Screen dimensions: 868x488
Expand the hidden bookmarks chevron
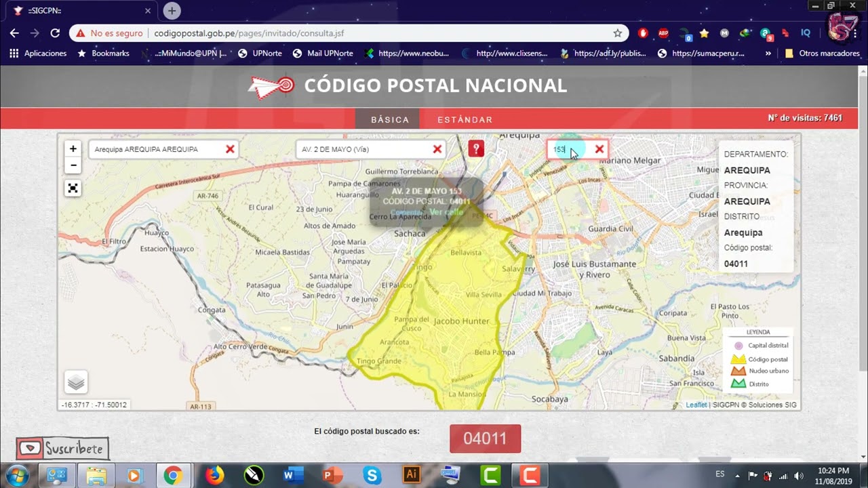coord(768,53)
